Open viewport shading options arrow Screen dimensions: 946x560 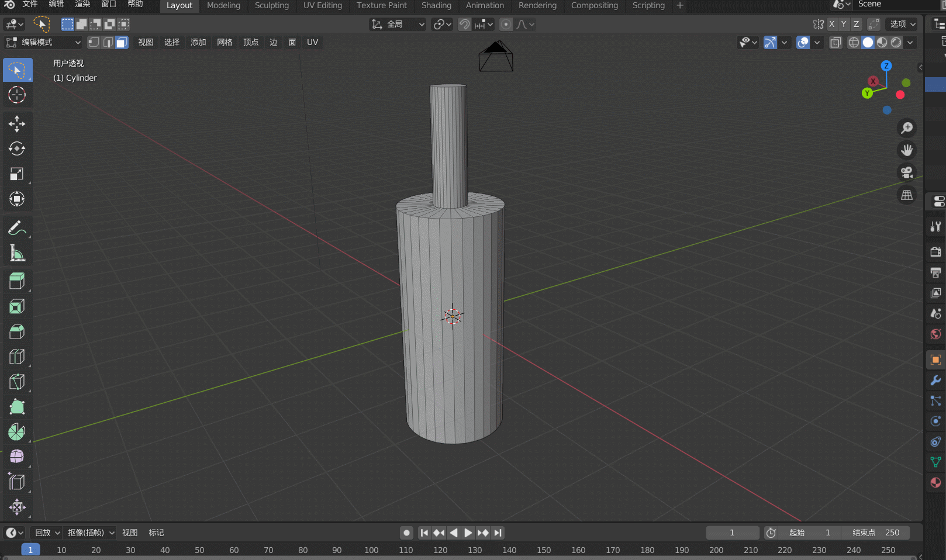pyautogui.click(x=910, y=42)
